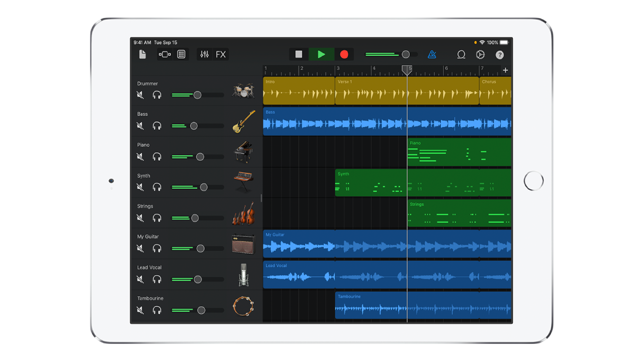Open help question mark icon

tap(500, 55)
